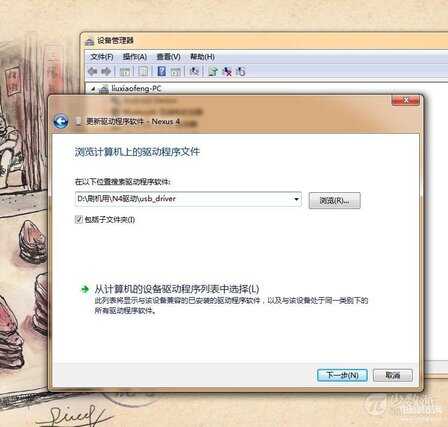The height and width of the screenshot is (427, 448).
Task: Open the driver path dropdown arrow
Action: click(x=296, y=199)
